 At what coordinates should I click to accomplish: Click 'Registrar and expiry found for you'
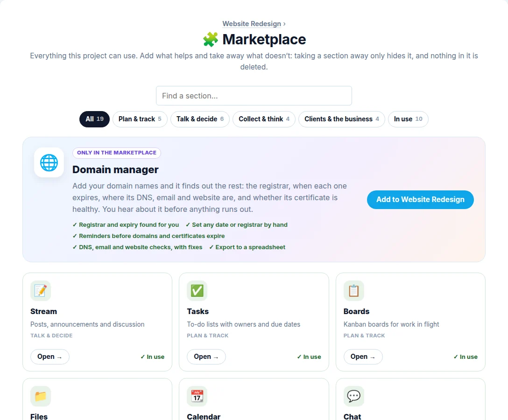(x=126, y=225)
